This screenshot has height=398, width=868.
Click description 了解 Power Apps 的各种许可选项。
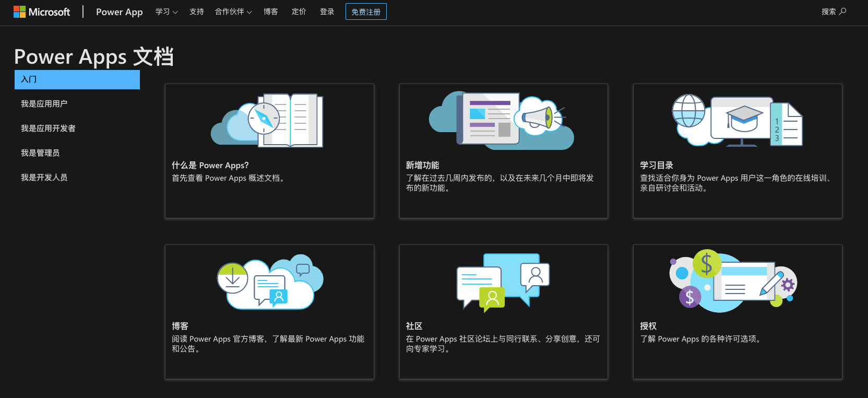point(701,339)
